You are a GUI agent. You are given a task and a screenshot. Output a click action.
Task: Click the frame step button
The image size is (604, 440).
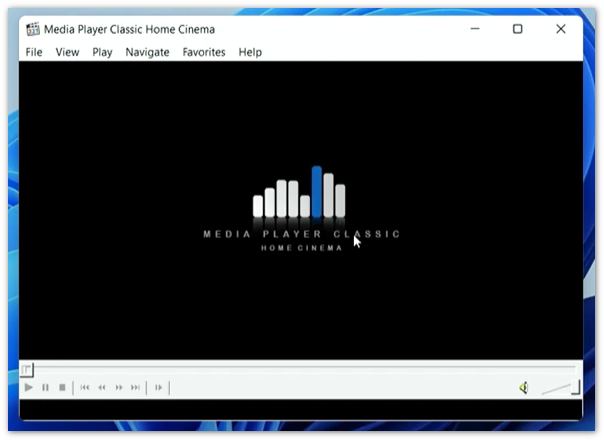tap(158, 387)
